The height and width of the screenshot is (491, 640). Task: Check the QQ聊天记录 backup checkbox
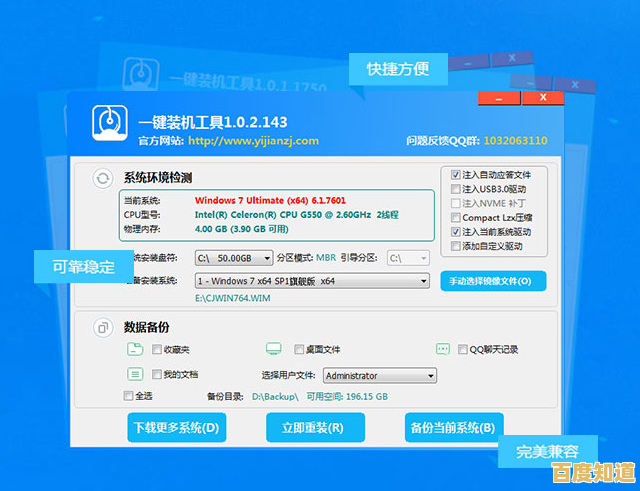pyautogui.click(x=462, y=349)
